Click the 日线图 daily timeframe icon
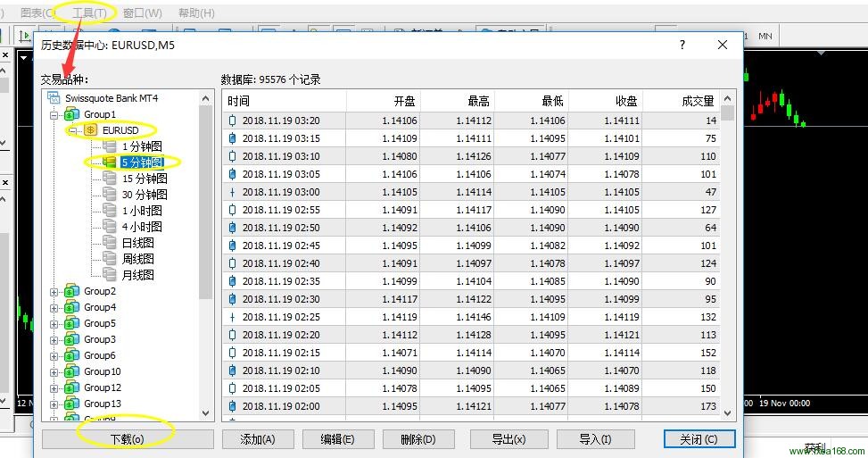The width and height of the screenshot is (868, 458). pos(110,243)
